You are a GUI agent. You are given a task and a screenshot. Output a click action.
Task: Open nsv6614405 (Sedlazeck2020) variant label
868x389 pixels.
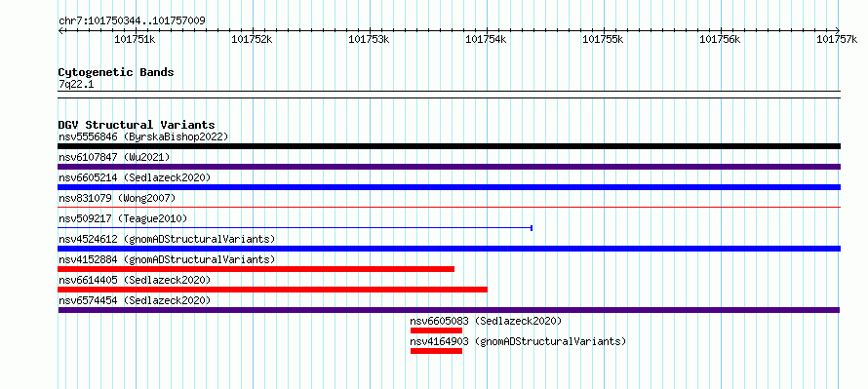[x=135, y=280]
